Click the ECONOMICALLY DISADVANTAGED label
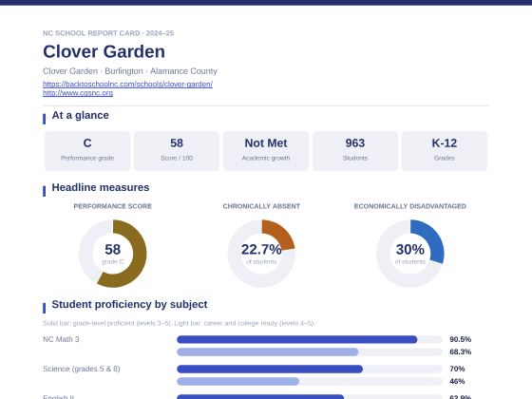 409,206
